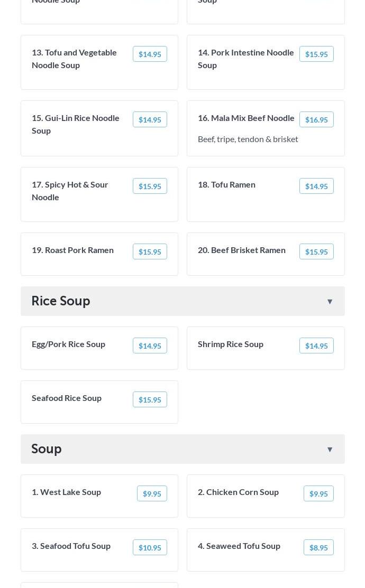Open the Mala Mix Beef Noodle item title
365x588 pixels.
click(x=246, y=118)
